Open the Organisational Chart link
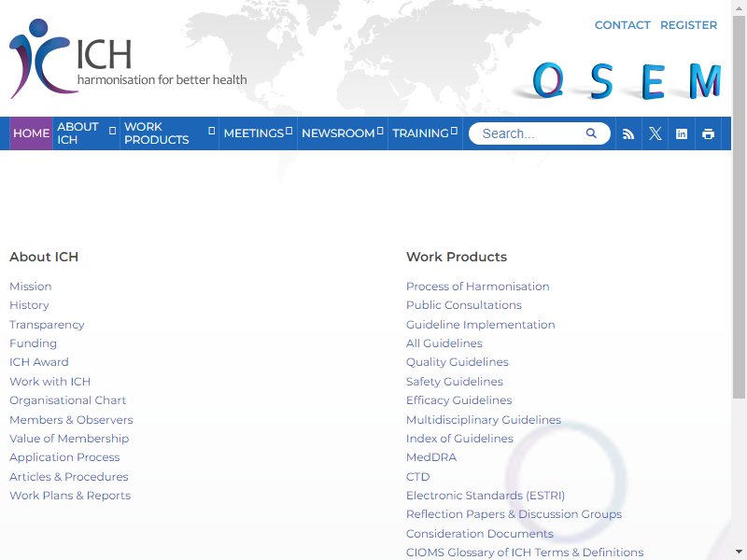 (x=67, y=400)
